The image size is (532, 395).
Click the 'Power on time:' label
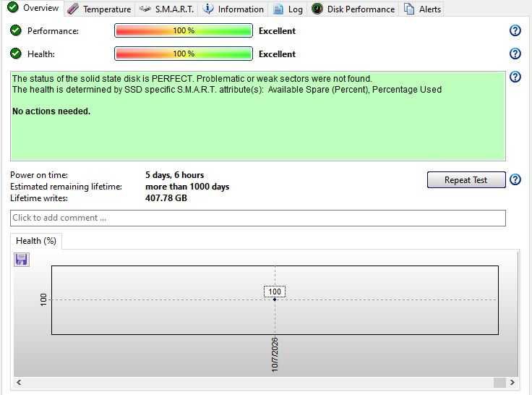(x=39, y=175)
